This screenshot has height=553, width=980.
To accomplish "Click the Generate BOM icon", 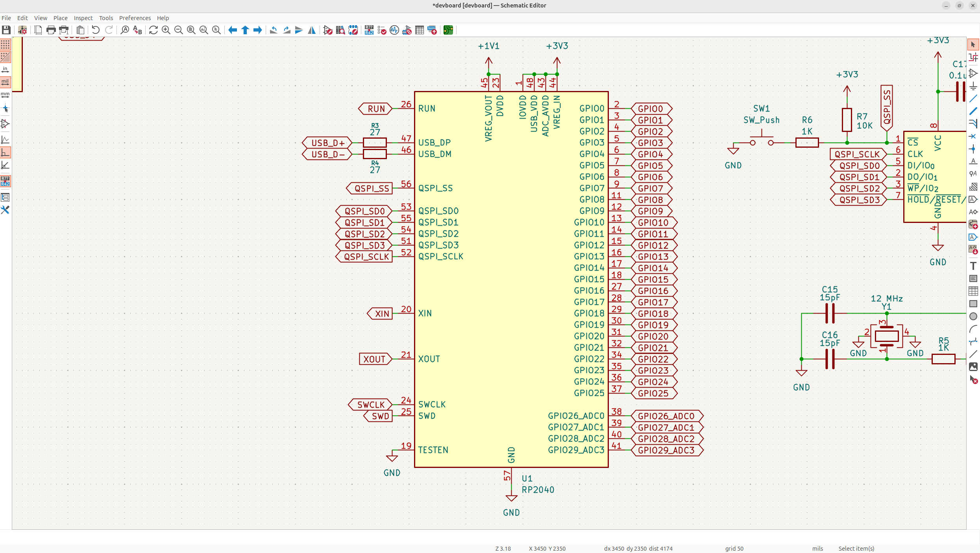I will coord(432,30).
